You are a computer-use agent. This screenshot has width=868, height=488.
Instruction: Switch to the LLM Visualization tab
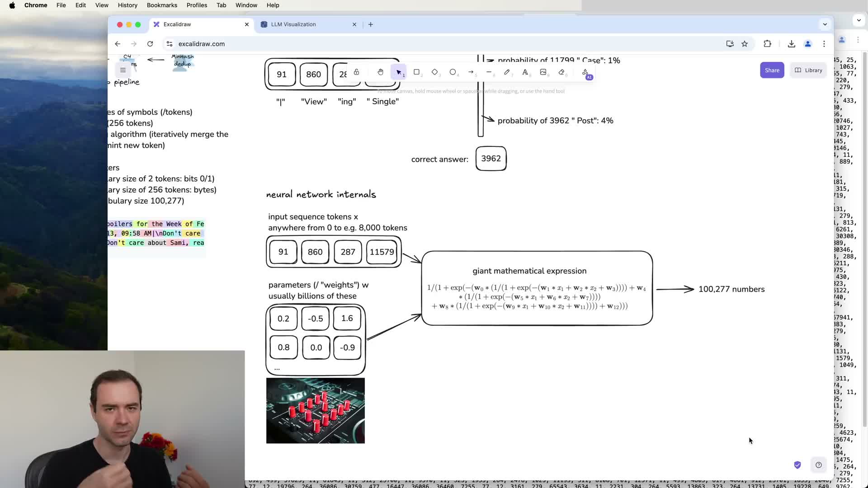coord(293,24)
